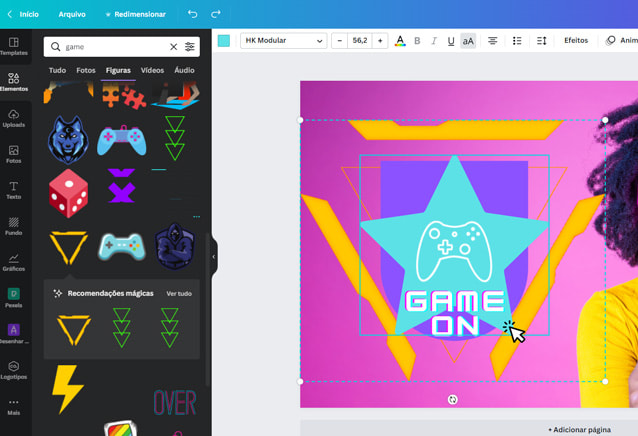Clear the search field with X
This screenshot has height=436, width=638.
click(173, 47)
